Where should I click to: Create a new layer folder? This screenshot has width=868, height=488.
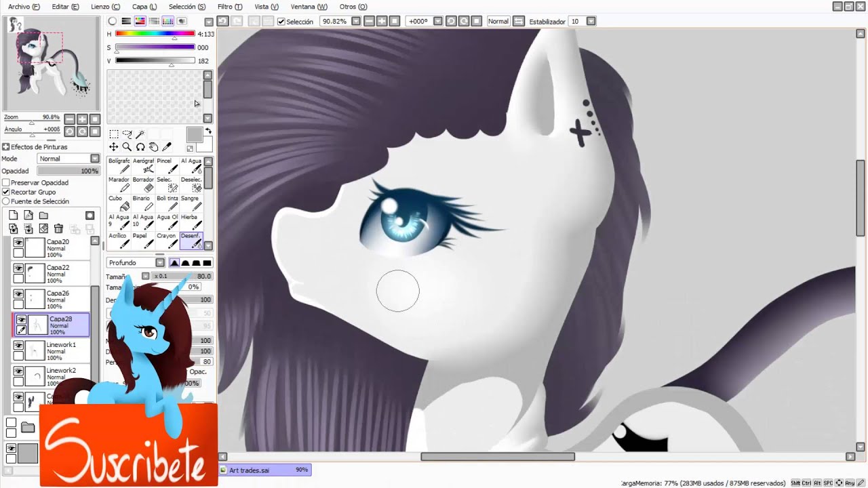click(x=43, y=216)
